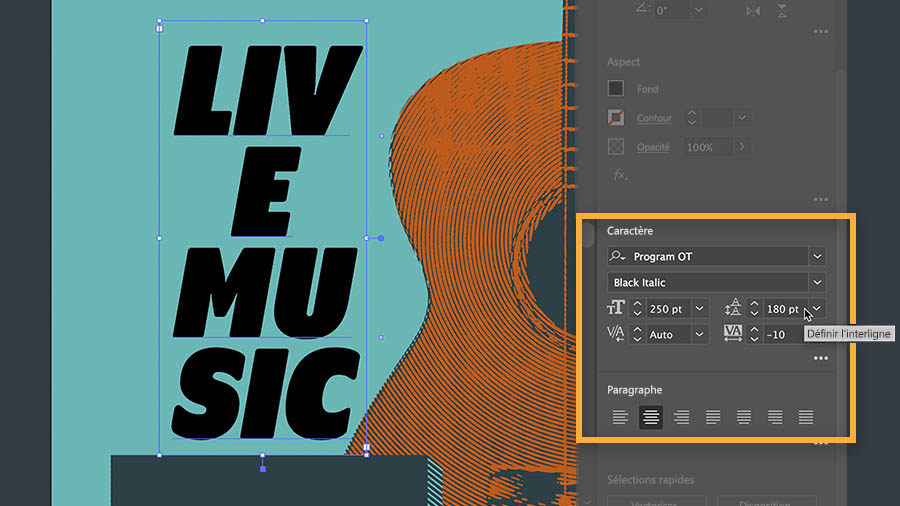Justify all lines of the paragraph

806,417
